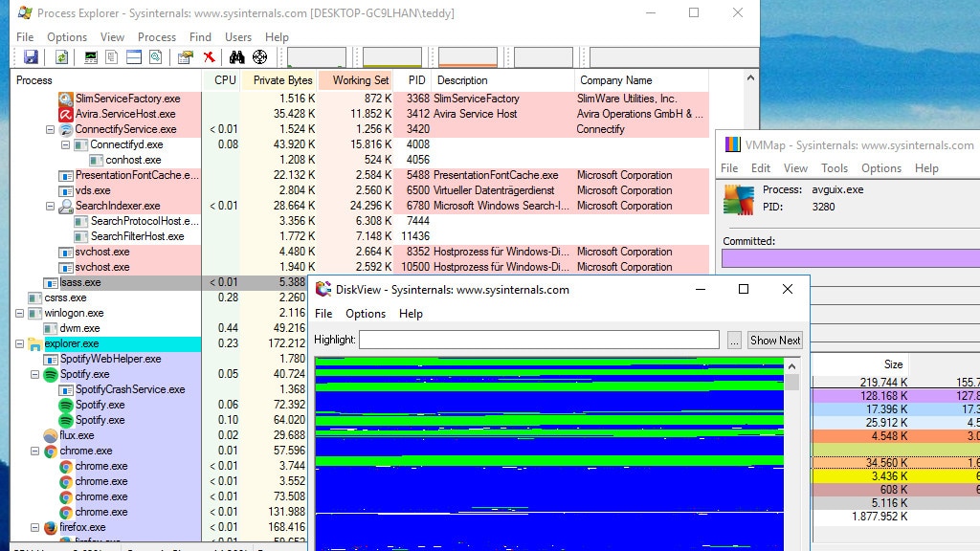Open the Users menu in Process Explorer
Viewport: 980px width, 551px height.
click(x=238, y=37)
